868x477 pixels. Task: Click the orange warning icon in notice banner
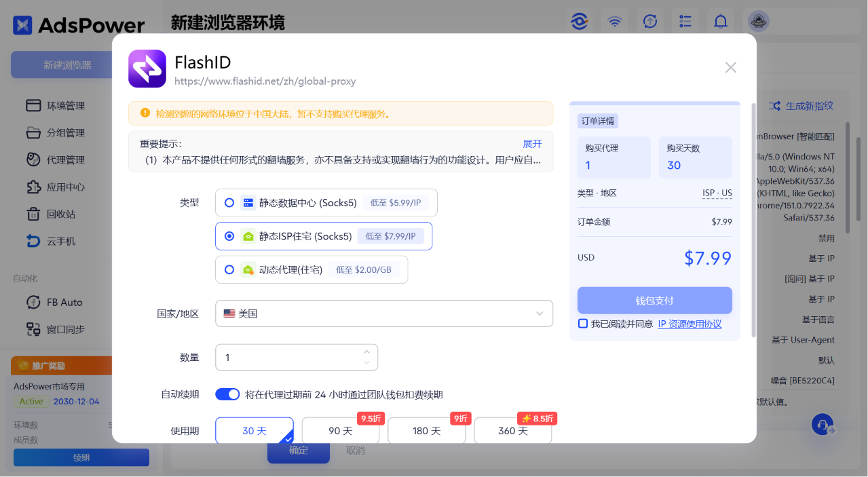[145, 113]
